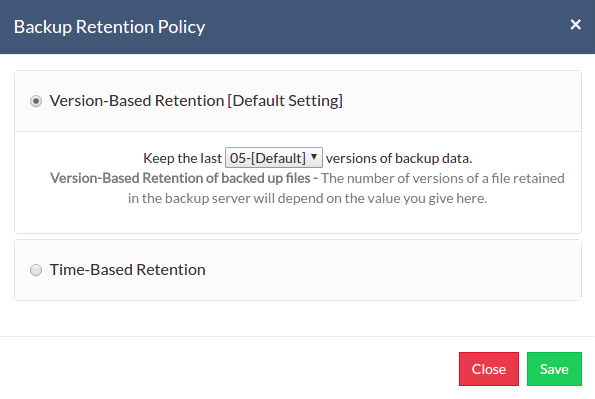The image size is (595, 399).
Task: Collapse the Version-Based Retention panel header
Action: coord(298,101)
